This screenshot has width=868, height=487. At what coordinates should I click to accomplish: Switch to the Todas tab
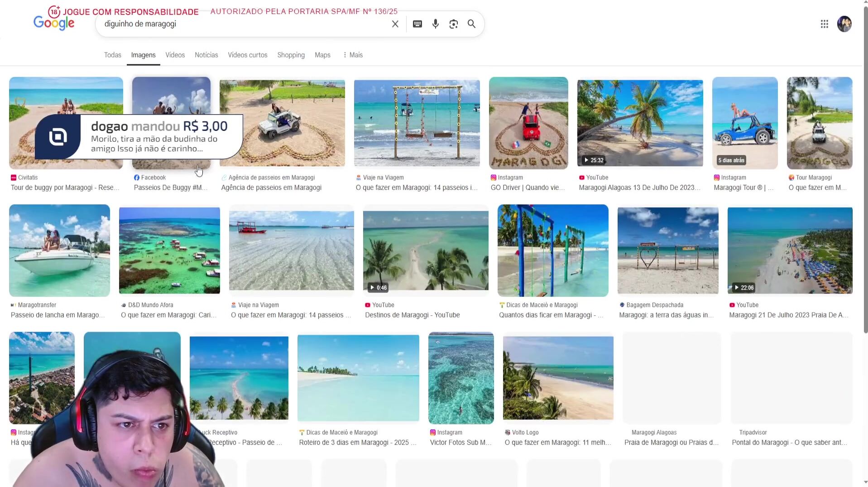tap(113, 55)
